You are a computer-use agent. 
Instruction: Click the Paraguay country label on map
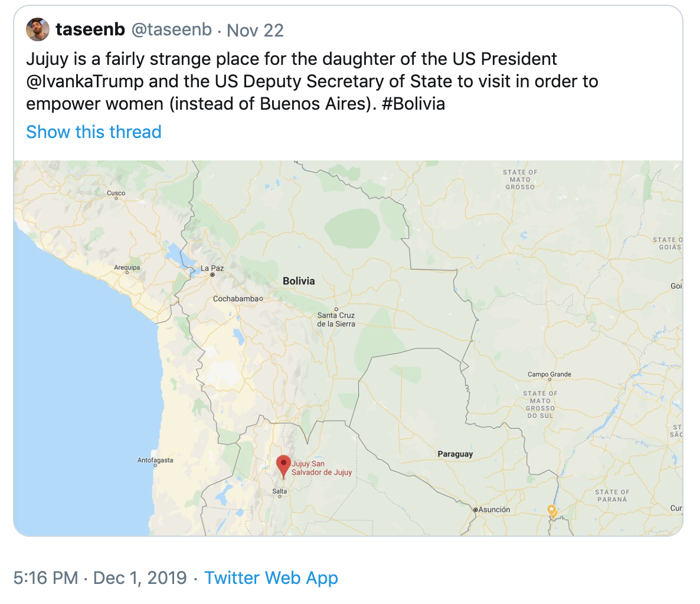pyautogui.click(x=455, y=454)
